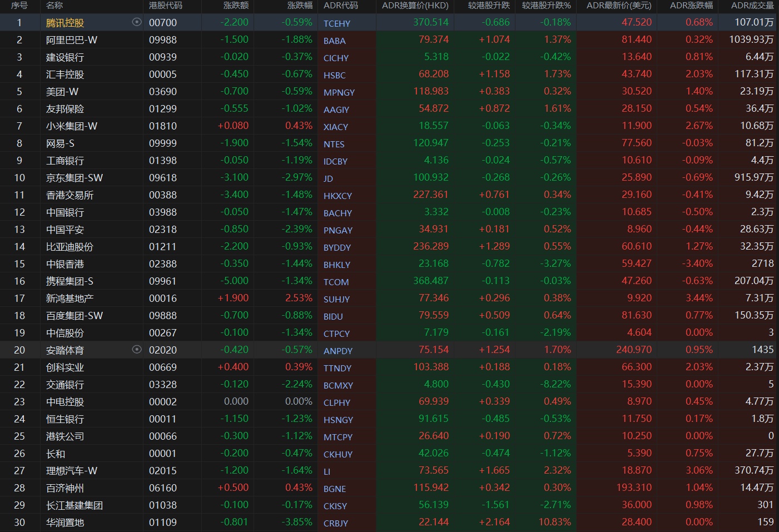Select the stock name 百度集团-SW
Image resolution: width=779 pixels, height=532 pixels.
tap(75, 316)
